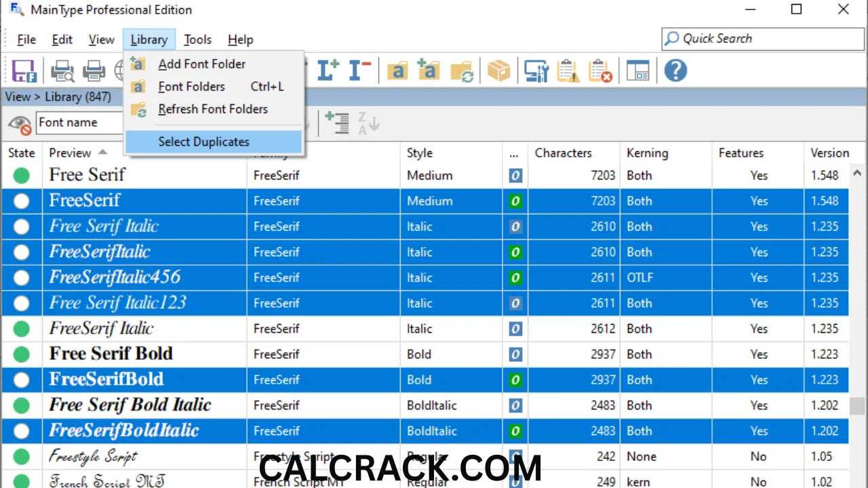Image resolution: width=868 pixels, height=488 pixels.
Task: Click the font type icon in FreeSerifBold row
Action: [x=515, y=380]
